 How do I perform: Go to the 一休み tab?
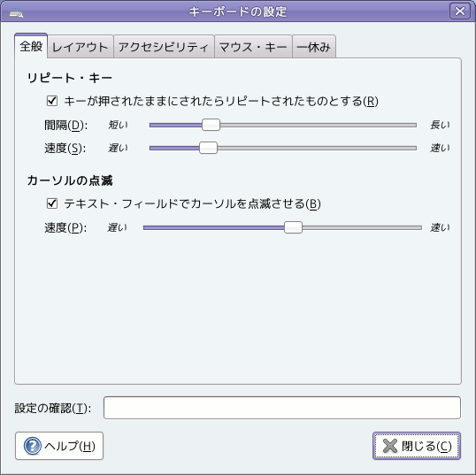tap(314, 47)
